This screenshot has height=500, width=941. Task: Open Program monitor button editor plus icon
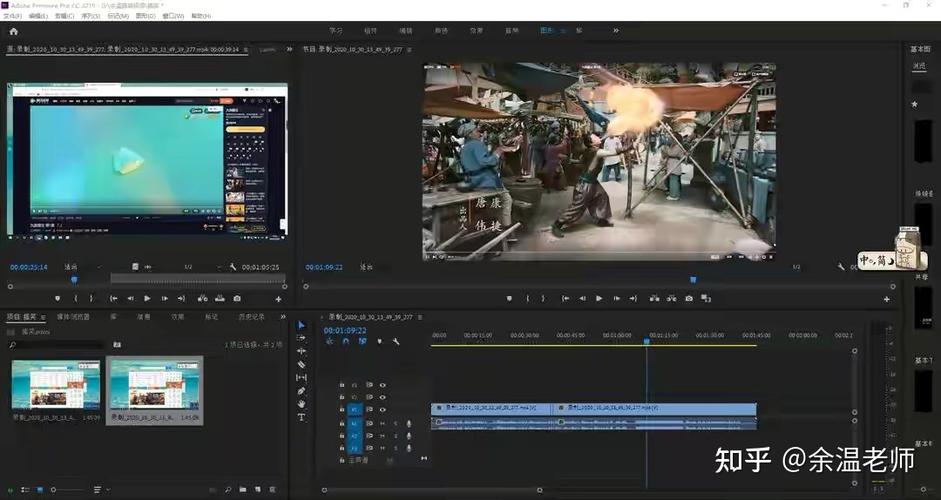pos(886,299)
